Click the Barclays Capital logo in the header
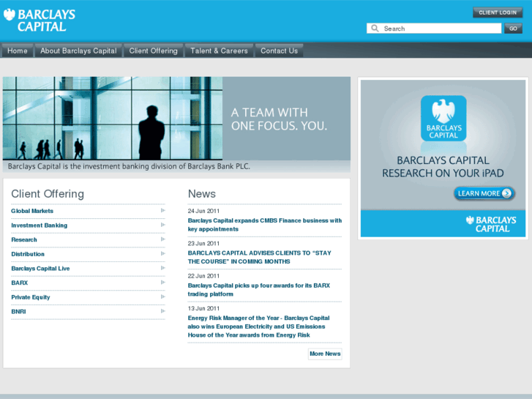Image resolution: width=532 pixels, height=399 pixels. (40, 20)
